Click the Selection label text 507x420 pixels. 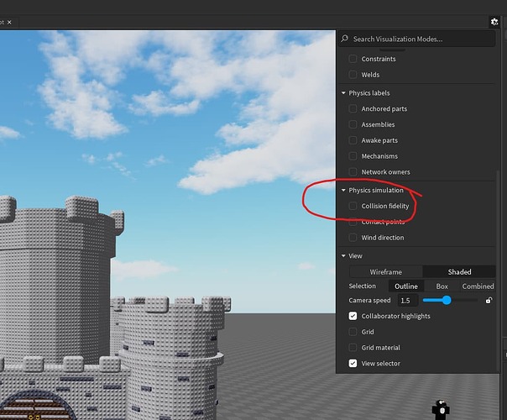362,286
